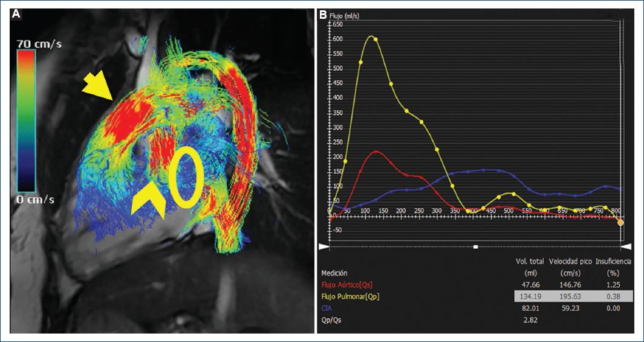
Task: Click the Vol. total column header
Action: coord(529,261)
